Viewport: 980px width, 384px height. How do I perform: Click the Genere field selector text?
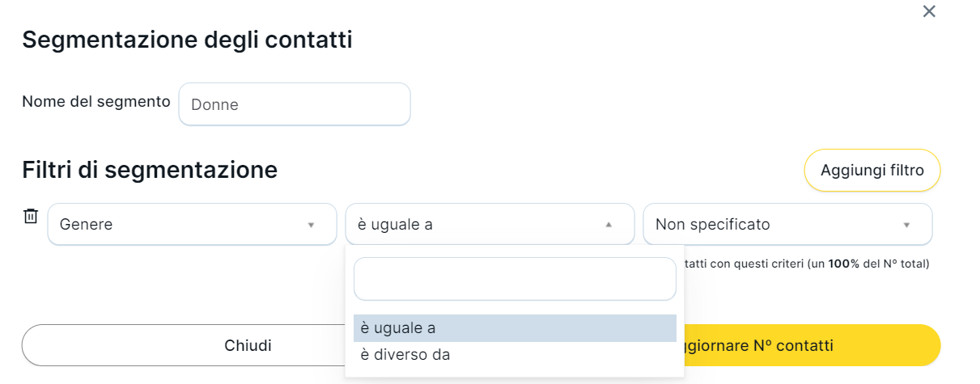(87, 225)
